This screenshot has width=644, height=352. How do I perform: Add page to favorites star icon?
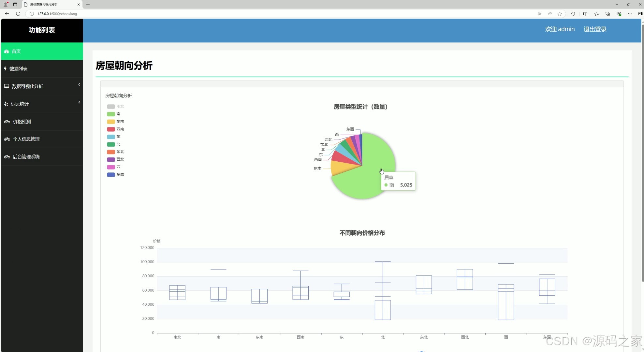click(x=560, y=14)
